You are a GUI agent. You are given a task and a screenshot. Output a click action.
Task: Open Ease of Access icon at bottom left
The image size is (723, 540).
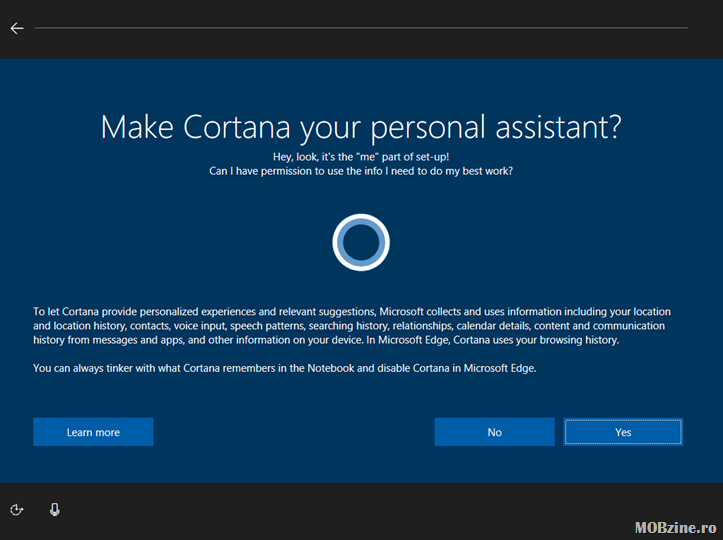pos(17,510)
